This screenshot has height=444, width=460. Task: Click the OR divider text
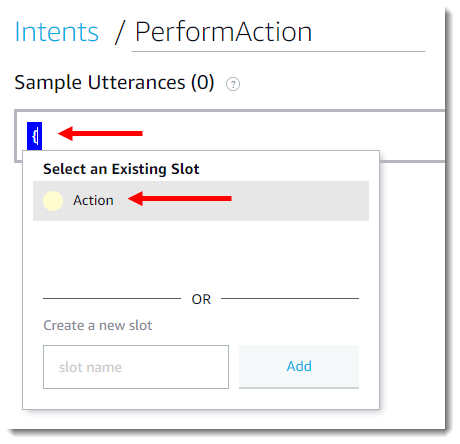[201, 299]
